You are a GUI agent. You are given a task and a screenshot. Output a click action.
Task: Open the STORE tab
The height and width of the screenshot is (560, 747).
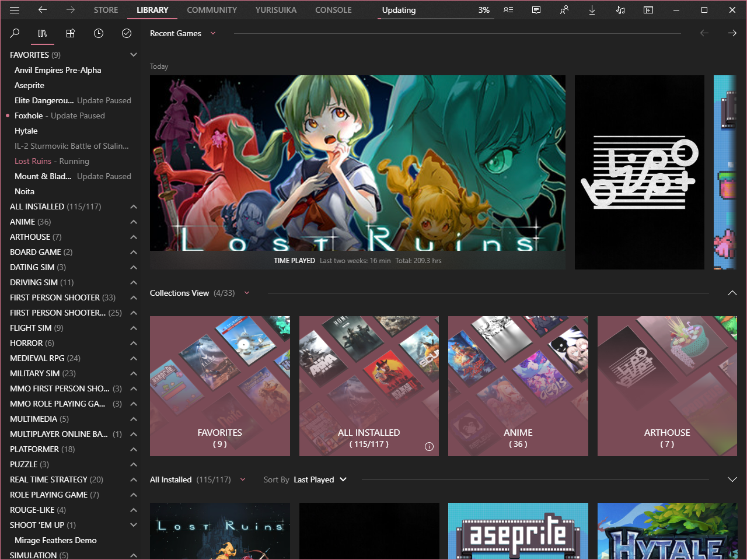tap(106, 10)
